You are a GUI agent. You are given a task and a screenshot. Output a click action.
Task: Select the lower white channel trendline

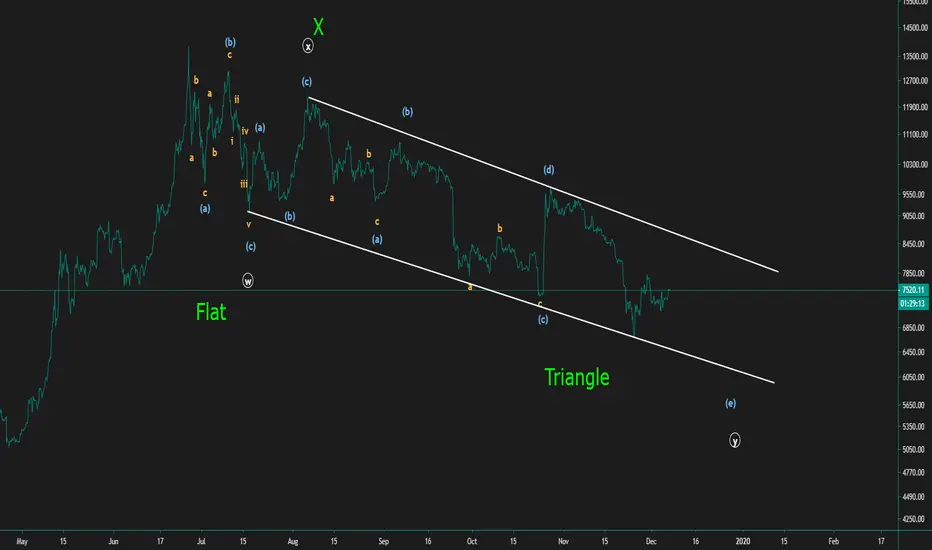511,297
